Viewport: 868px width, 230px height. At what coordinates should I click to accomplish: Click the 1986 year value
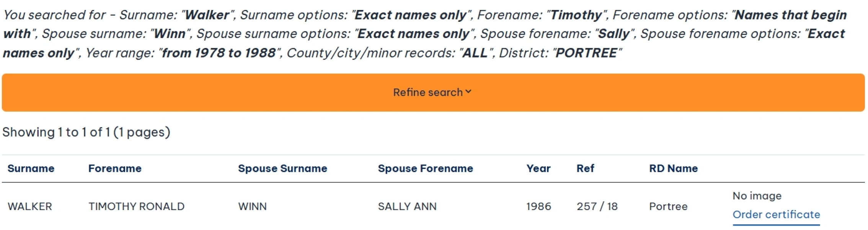[538, 207]
